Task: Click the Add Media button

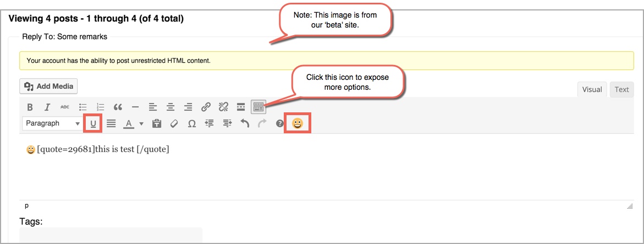Action: click(x=49, y=86)
